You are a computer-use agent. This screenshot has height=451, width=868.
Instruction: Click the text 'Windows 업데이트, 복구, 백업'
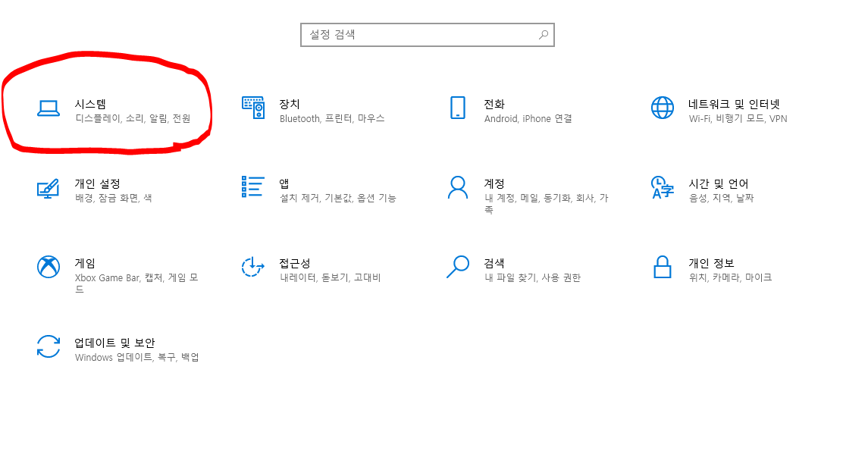click(x=136, y=358)
